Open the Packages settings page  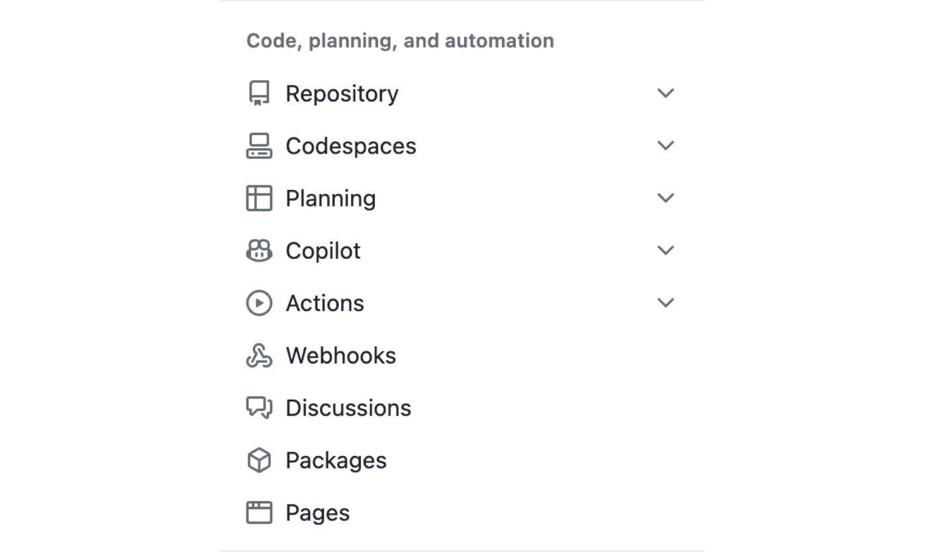point(336,460)
